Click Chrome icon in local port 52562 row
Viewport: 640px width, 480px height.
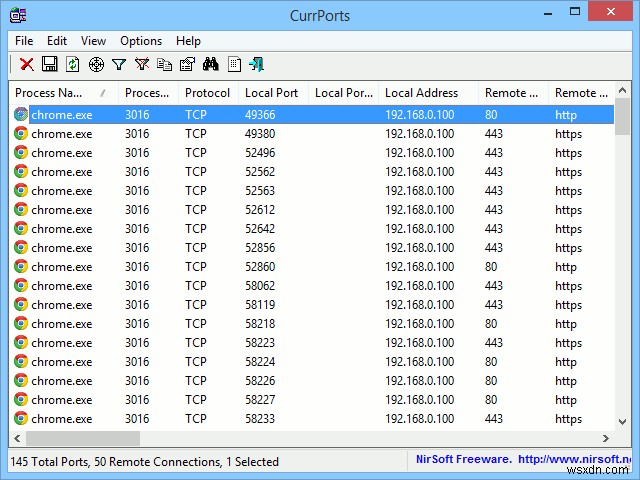point(21,171)
